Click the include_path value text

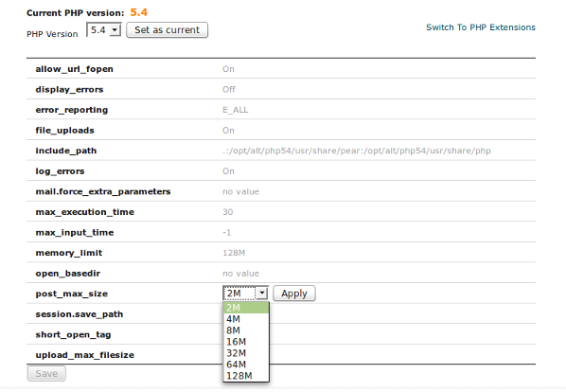point(357,151)
